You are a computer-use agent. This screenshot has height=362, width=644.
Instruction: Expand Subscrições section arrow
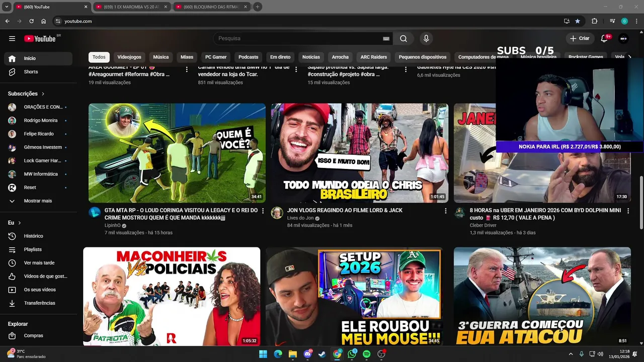(43, 94)
